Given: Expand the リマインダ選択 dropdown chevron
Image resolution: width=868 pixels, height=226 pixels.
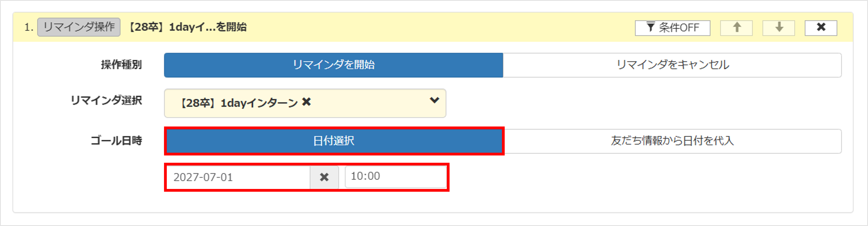Looking at the screenshot, I should (x=434, y=100).
